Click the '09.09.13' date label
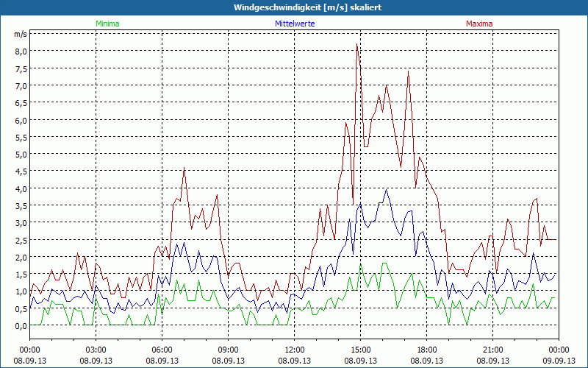This screenshot has width=588, height=368. pos(559,361)
